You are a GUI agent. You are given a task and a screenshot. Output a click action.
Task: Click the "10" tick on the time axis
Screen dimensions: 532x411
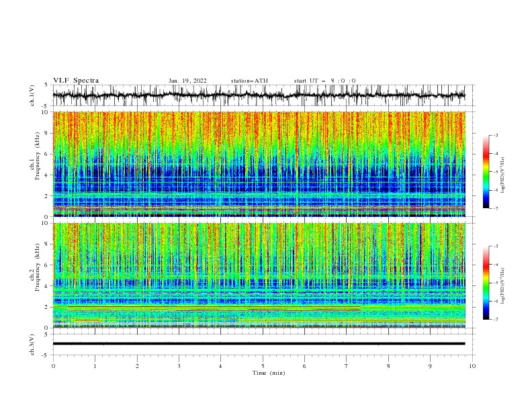pyautogui.click(x=472, y=366)
